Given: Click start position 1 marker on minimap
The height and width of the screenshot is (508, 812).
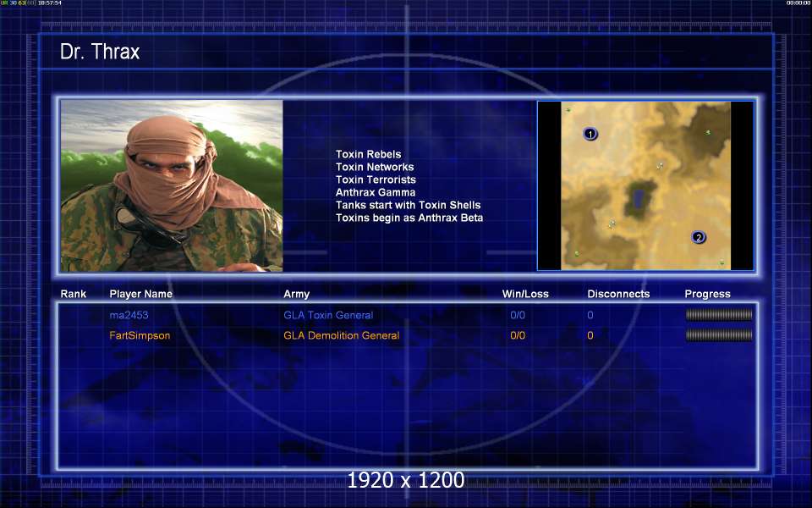Looking at the screenshot, I should [x=590, y=135].
